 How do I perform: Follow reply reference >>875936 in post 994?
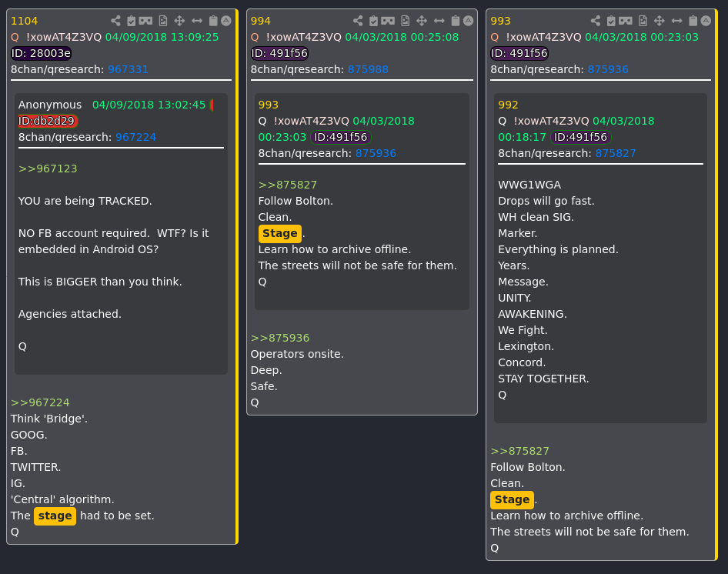point(280,338)
